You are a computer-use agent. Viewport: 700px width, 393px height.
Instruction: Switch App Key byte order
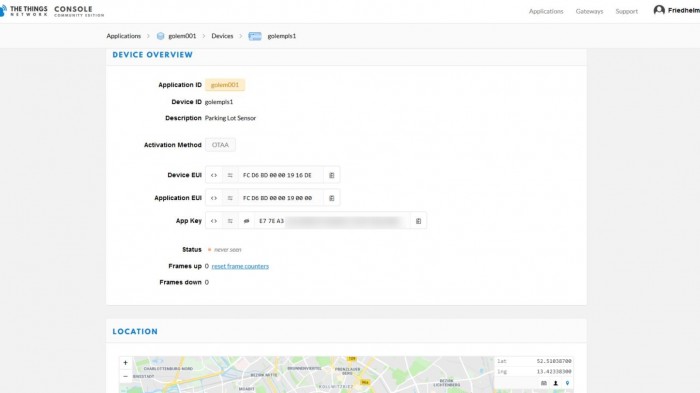tap(230, 221)
